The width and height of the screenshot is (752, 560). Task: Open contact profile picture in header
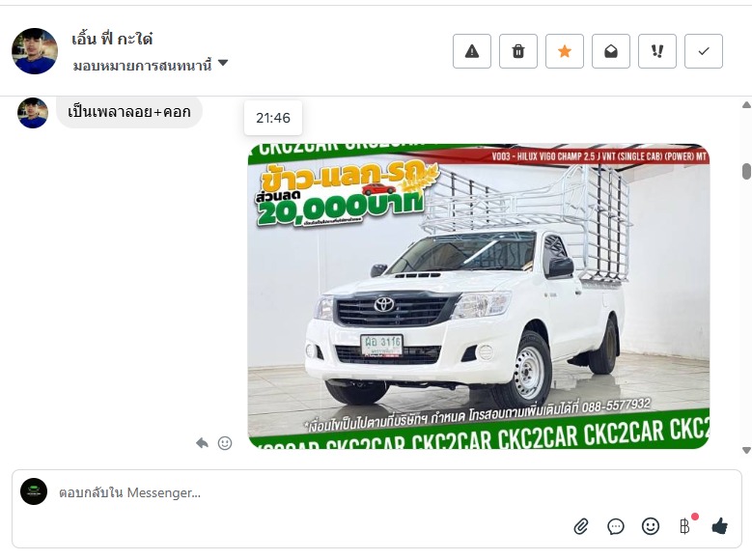tap(35, 51)
